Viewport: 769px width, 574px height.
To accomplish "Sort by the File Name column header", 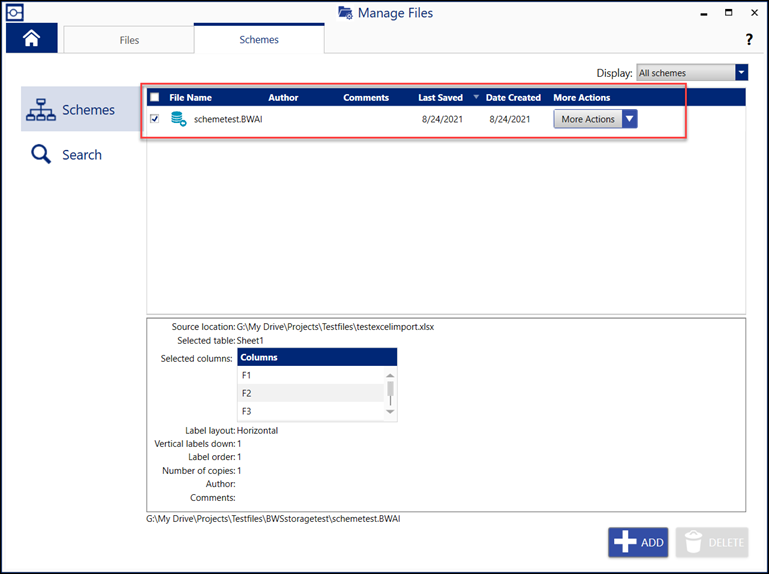I will point(190,97).
